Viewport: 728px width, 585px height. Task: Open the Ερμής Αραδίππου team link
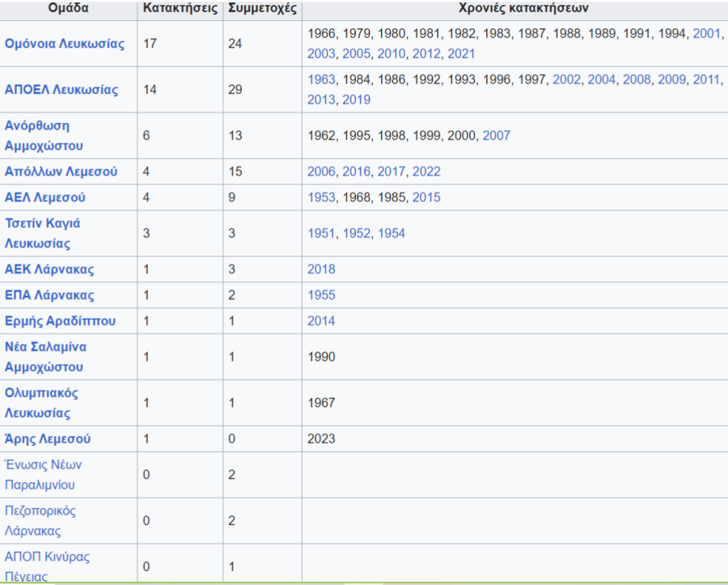(x=60, y=321)
